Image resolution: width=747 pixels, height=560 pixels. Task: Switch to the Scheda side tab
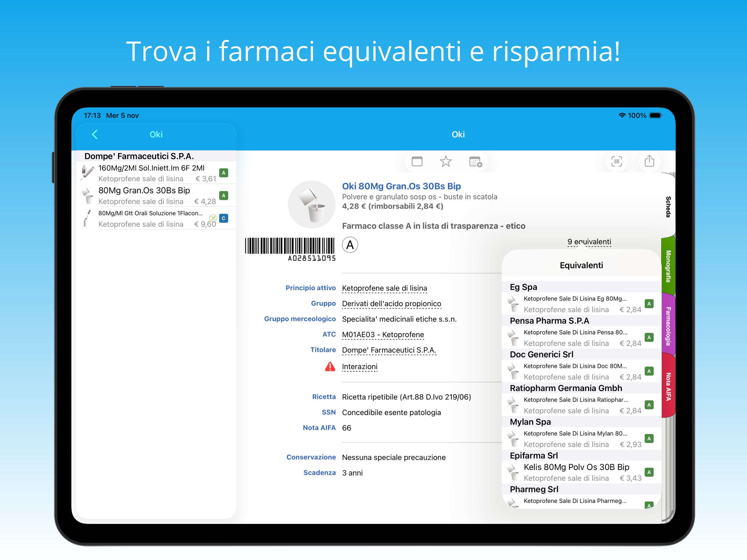click(668, 207)
